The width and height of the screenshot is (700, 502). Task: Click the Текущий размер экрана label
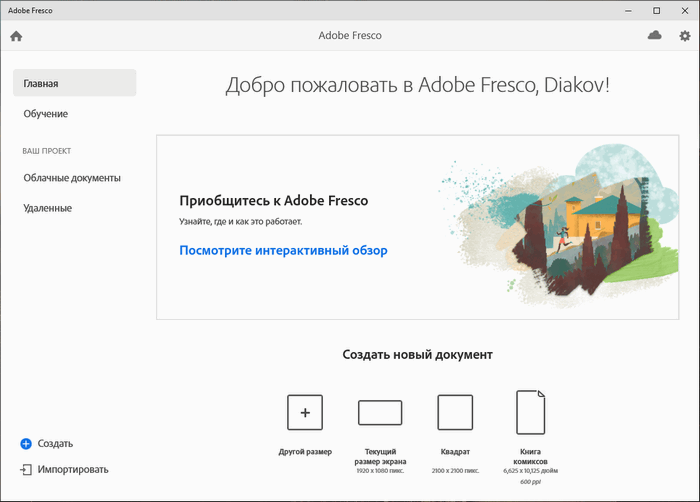point(380,456)
